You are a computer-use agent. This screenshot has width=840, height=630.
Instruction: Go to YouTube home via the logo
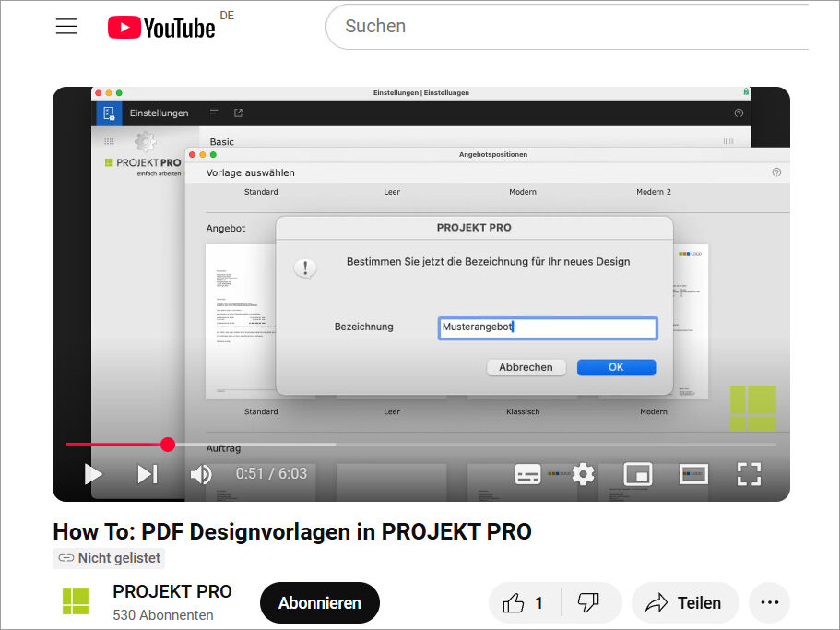[x=161, y=28]
